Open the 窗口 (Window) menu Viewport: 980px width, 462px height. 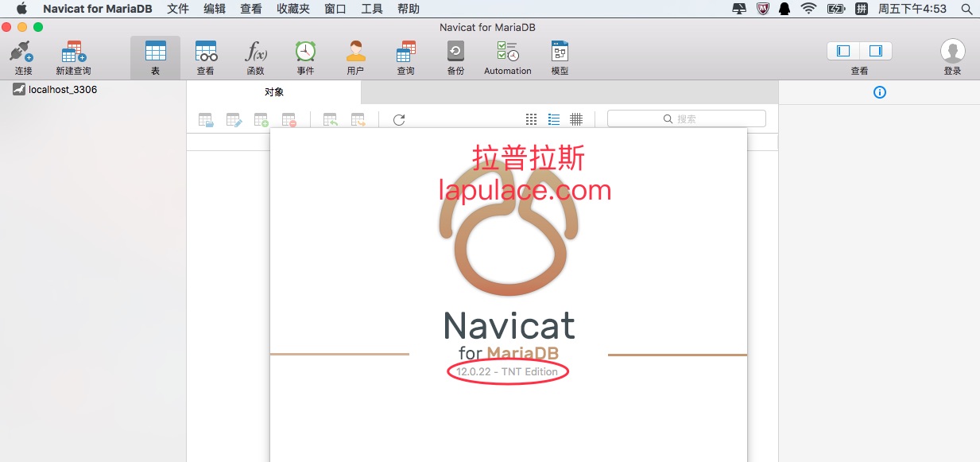335,9
